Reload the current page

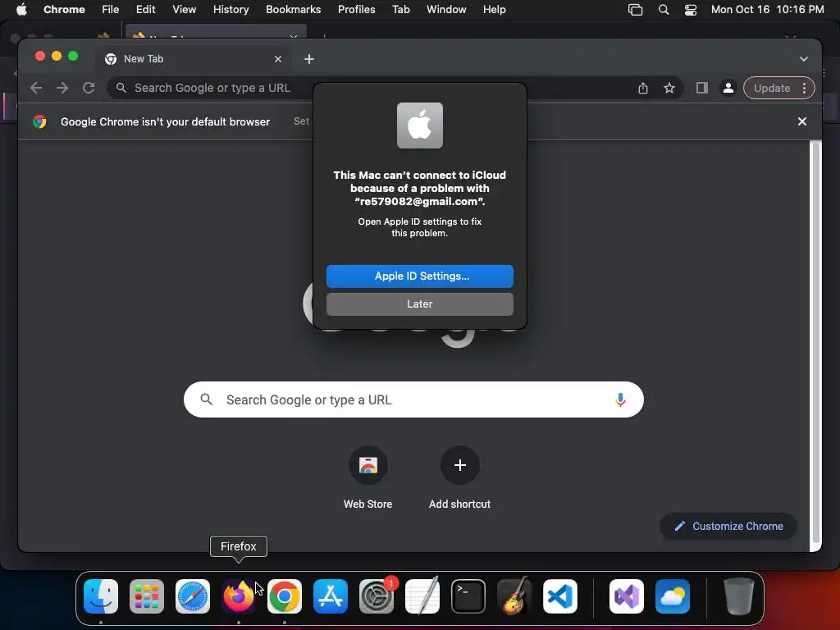pyautogui.click(x=89, y=88)
